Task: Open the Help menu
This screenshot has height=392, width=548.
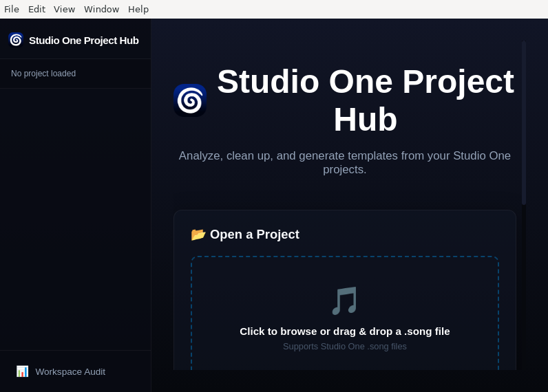Action: pos(138,9)
